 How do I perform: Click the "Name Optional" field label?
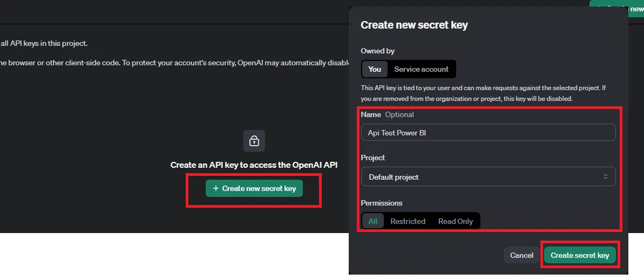(387, 114)
